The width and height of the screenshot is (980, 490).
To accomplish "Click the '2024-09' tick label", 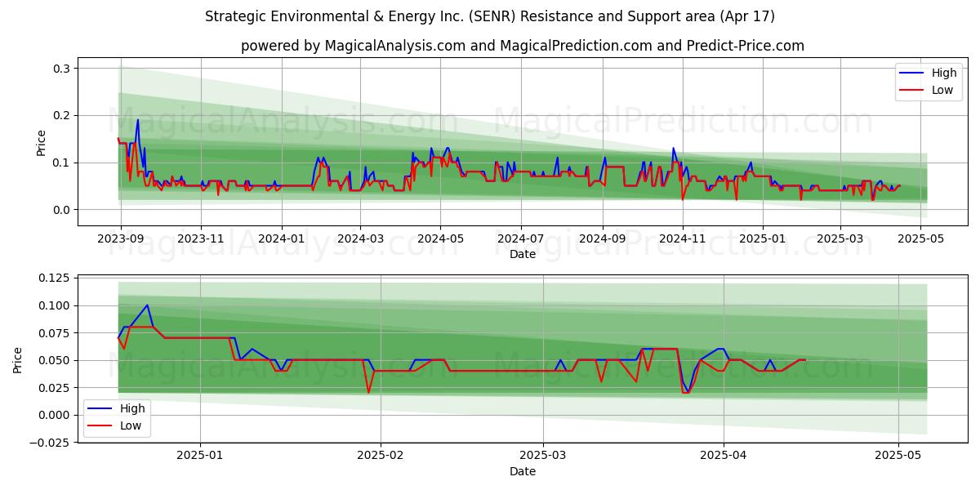I will pyautogui.click(x=602, y=238).
